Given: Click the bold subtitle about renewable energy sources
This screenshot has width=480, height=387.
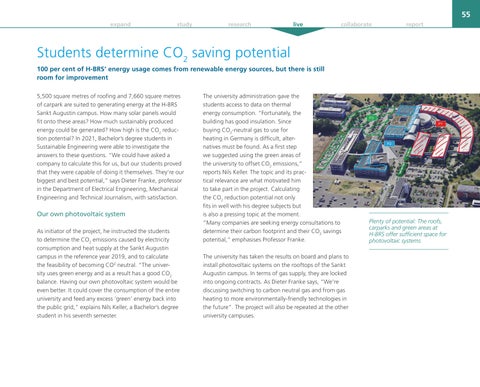Looking at the screenshot, I should 180,73.
